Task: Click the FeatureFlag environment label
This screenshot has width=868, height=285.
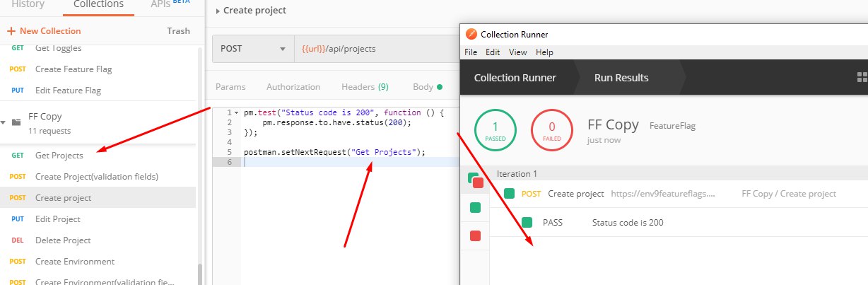Action: click(x=672, y=126)
